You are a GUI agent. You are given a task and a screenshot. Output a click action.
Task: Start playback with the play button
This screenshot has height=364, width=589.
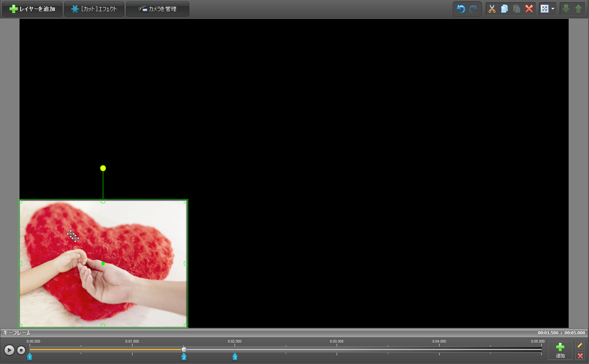point(9,350)
